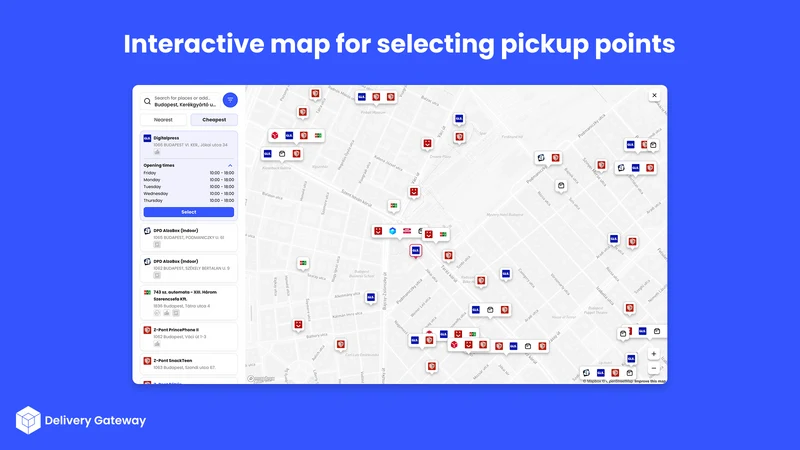Click the Foxpost marker above the center cluster
The height and width of the screenshot is (450, 800).
point(393,205)
